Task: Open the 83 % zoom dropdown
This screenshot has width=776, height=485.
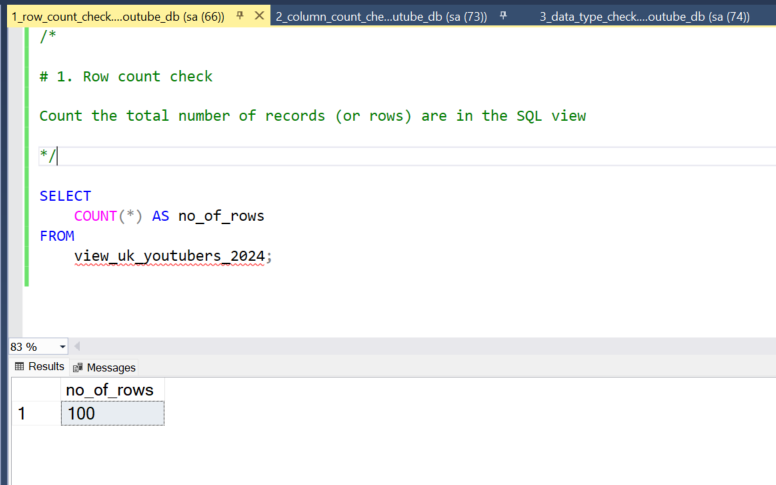Action: [x=63, y=347]
